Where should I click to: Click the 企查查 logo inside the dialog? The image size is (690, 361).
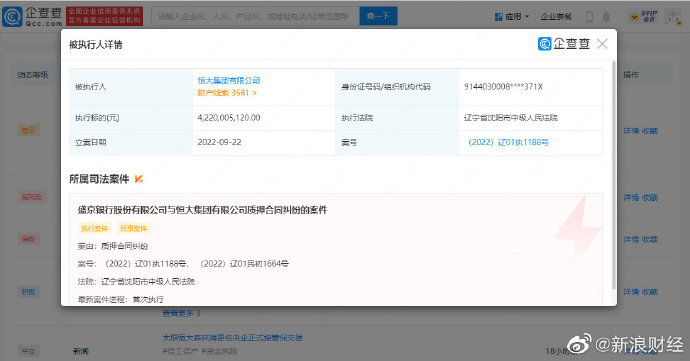[x=564, y=44]
